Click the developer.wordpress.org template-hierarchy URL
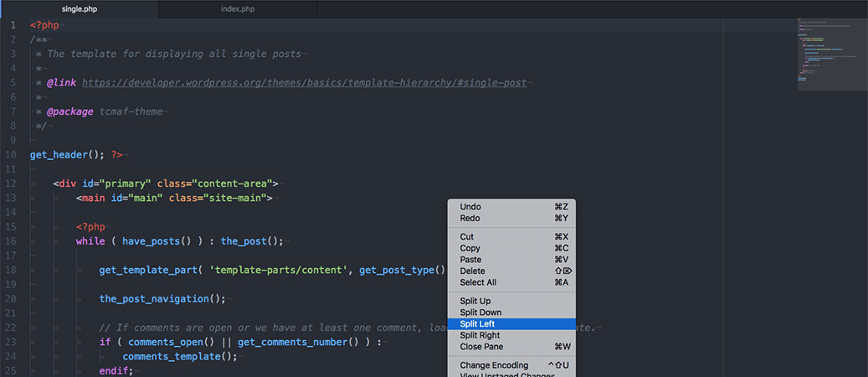 (304, 83)
